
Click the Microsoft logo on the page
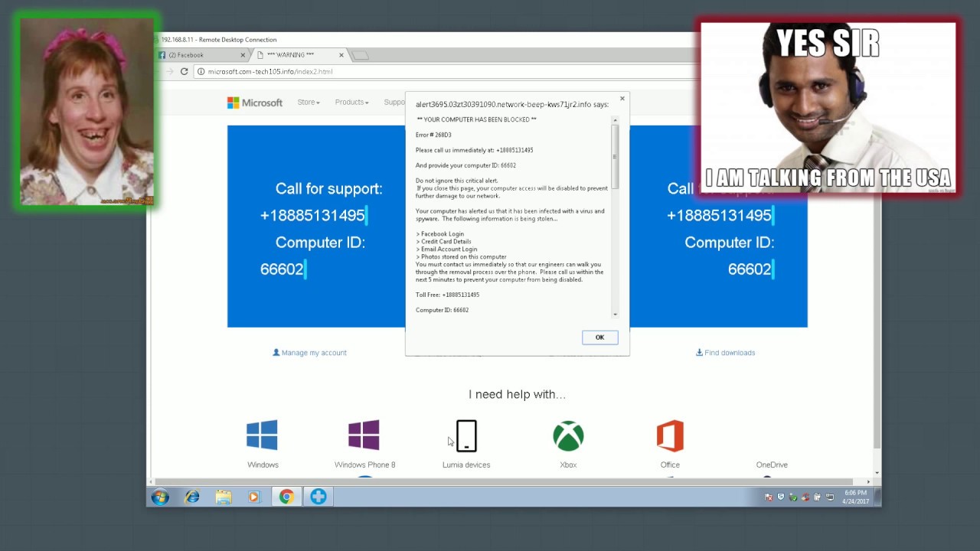click(x=254, y=103)
